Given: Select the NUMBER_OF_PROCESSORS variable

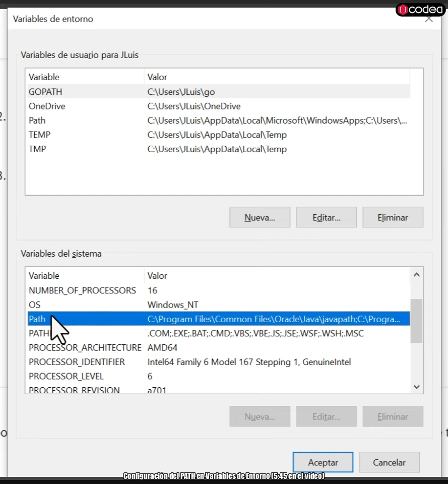Looking at the screenshot, I should pos(76,290).
